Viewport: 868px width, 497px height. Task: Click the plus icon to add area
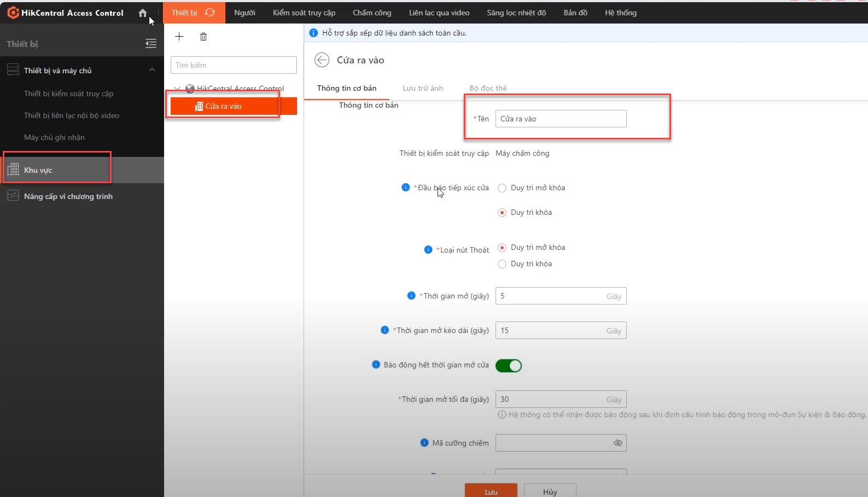pos(179,37)
